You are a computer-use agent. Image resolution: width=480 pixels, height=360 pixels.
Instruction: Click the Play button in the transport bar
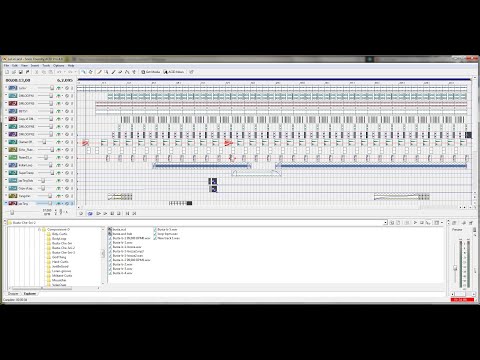[x=105, y=213]
